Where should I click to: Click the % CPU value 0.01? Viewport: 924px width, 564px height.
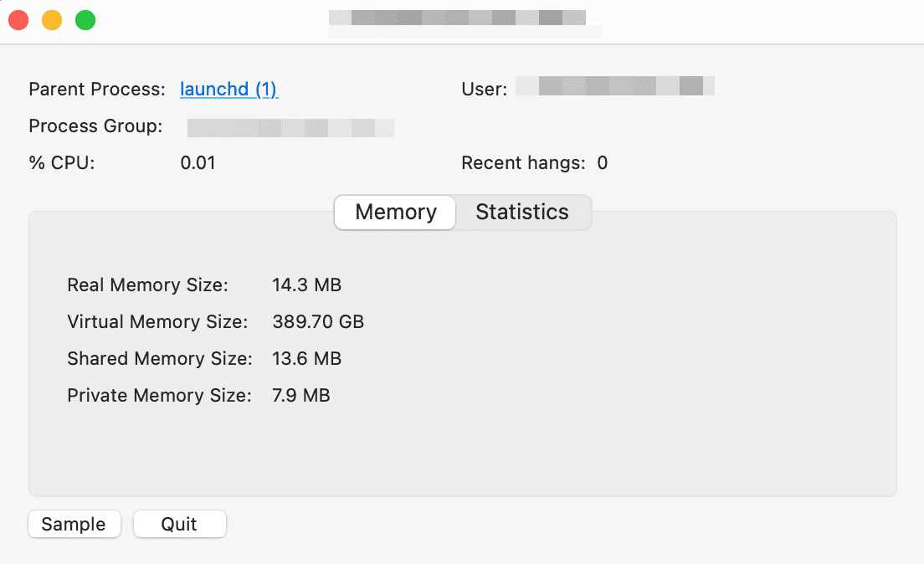click(198, 163)
